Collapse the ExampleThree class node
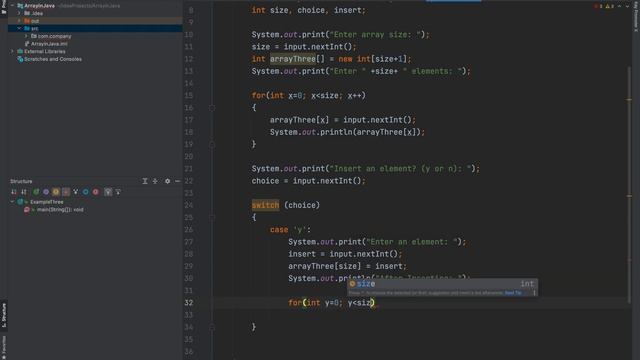640x360 pixels. [12, 202]
